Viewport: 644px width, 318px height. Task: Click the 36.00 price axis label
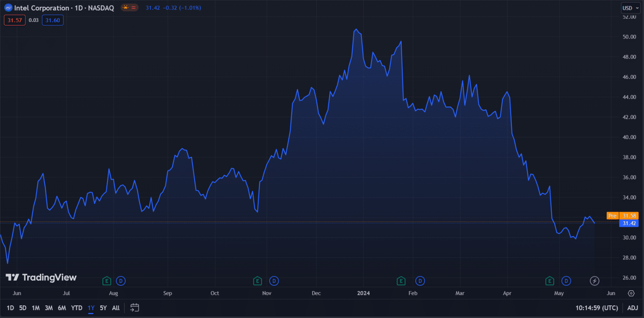(629, 177)
